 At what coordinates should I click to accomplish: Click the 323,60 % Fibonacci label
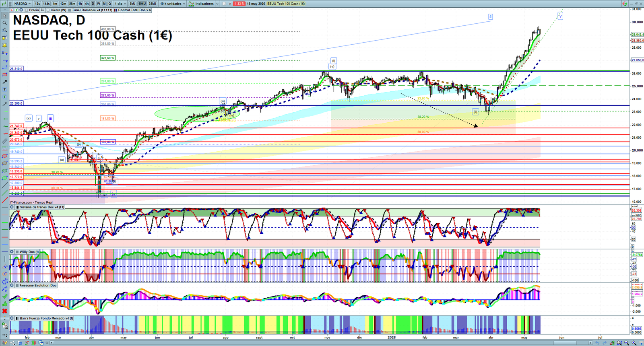click(107, 58)
